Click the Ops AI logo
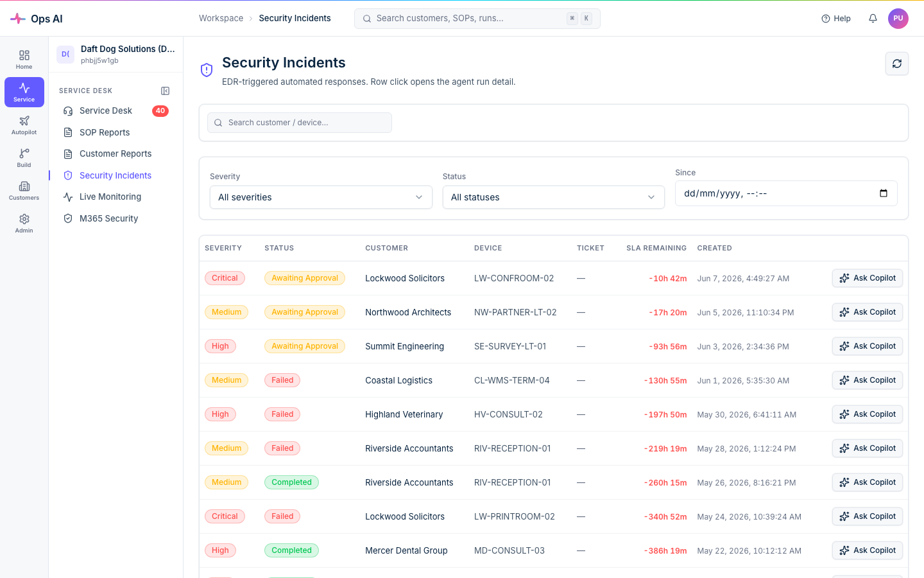 click(x=37, y=19)
